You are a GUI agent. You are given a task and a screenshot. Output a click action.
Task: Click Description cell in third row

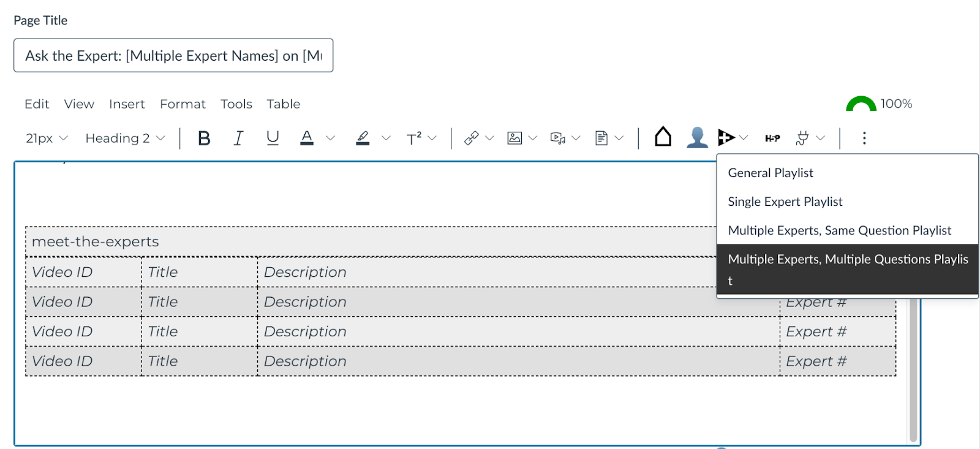pyautogui.click(x=518, y=331)
